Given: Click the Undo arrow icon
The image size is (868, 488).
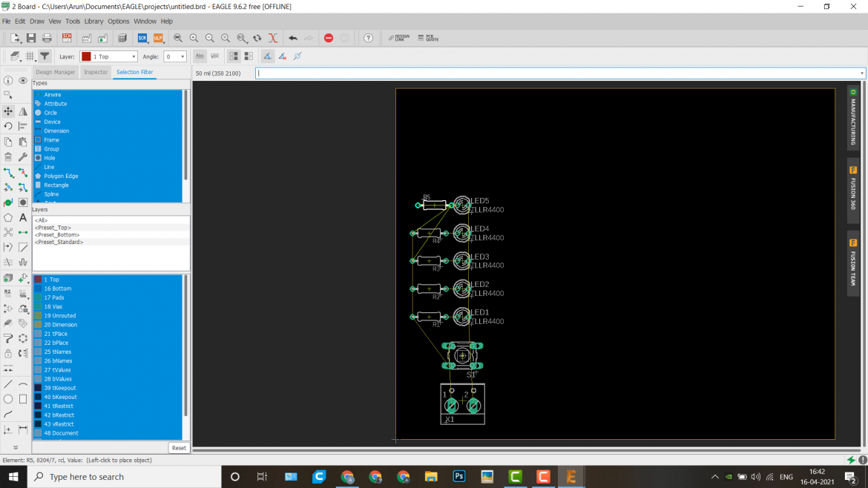Looking at the screenshot, I should click(293, 38).
